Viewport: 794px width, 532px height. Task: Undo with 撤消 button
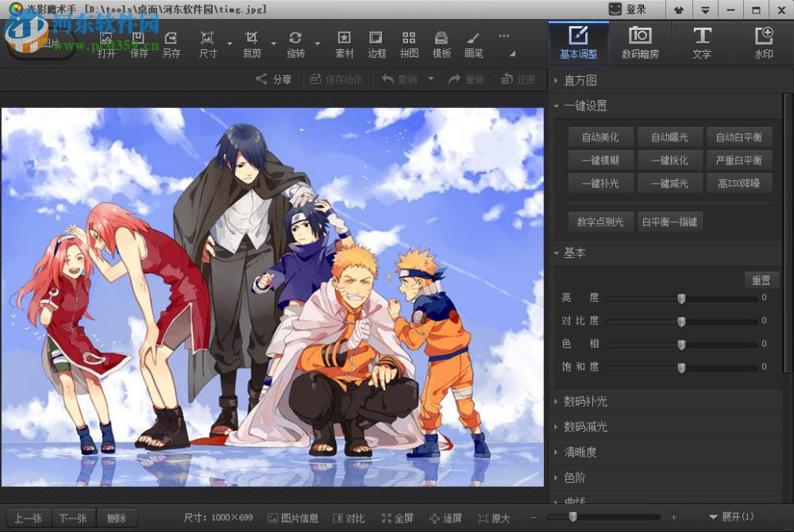point(399,79)
